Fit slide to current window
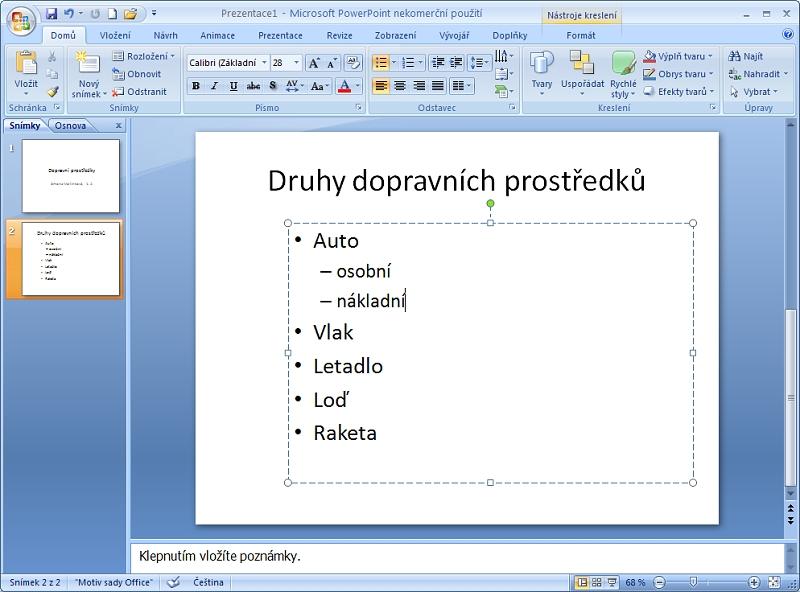 tap(774, 582)
